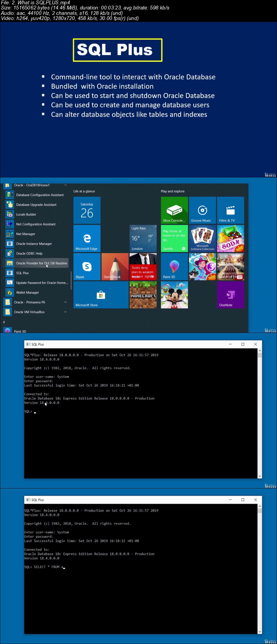This screenshot has height=644, width=277.
Task: Open Database Configuration Assistant entry
Action: point(40,195)
